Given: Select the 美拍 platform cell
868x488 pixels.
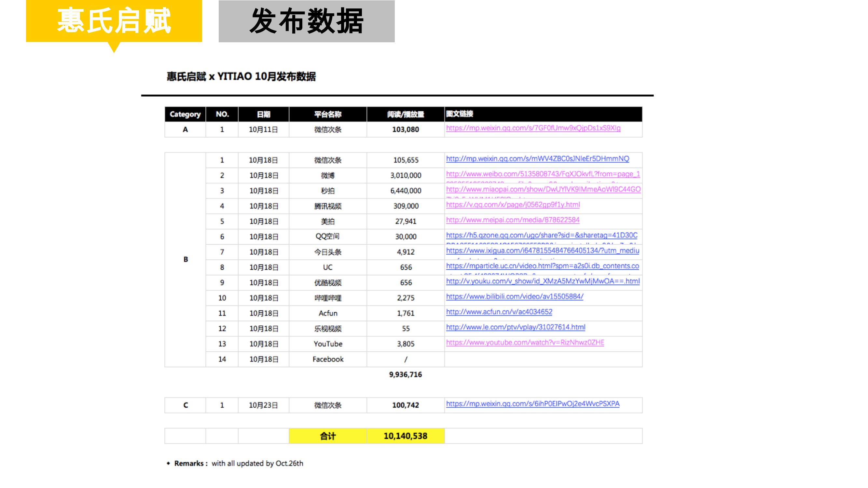Looking at the screenshot, I should click(x=328, y=222).
